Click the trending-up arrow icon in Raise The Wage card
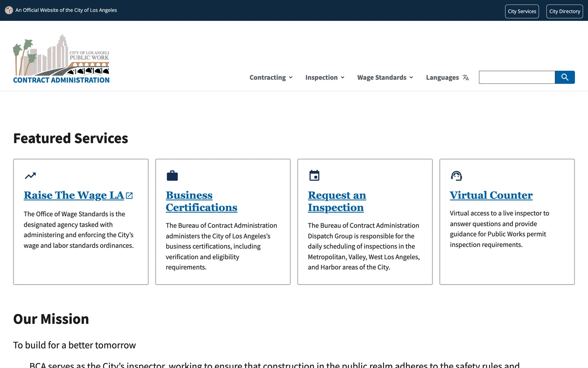This screenshot has height=368, width=588. pyautogui.click(x=30, y=176)
